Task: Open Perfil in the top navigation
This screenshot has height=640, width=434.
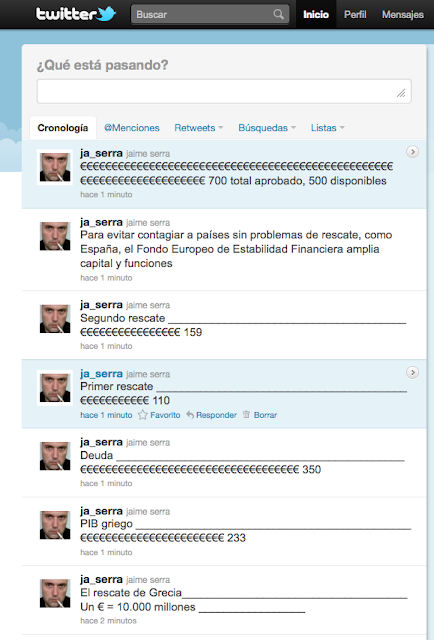Action: (x=355, y=14)
